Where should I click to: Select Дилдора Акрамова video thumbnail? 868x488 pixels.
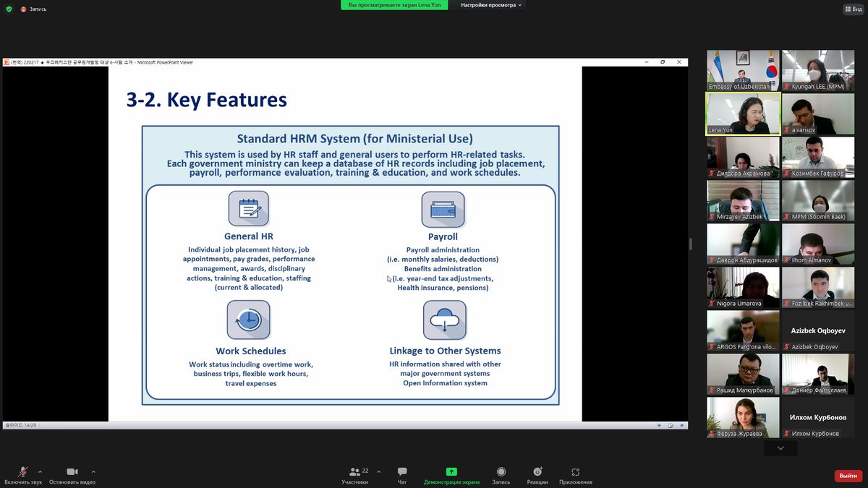tap(742, 157)
